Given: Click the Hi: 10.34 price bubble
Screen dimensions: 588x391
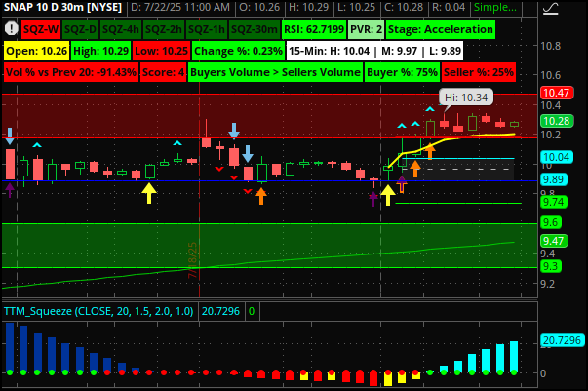Looking at the screenshot, I should 466,98.
